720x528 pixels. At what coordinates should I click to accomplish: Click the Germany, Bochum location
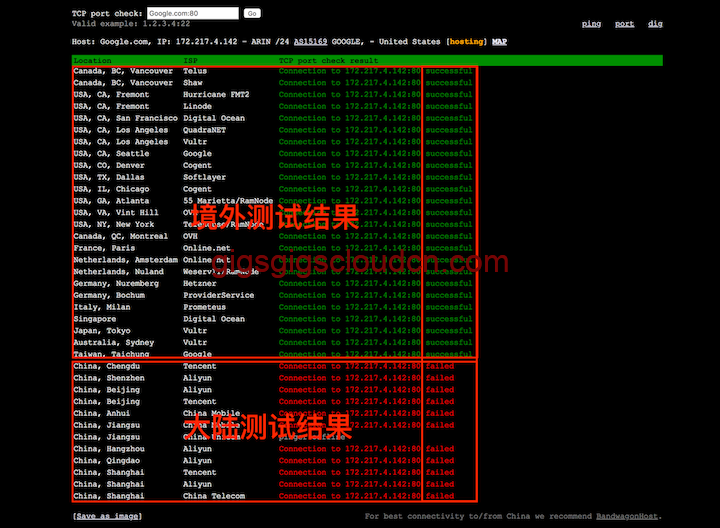(109, 296)
